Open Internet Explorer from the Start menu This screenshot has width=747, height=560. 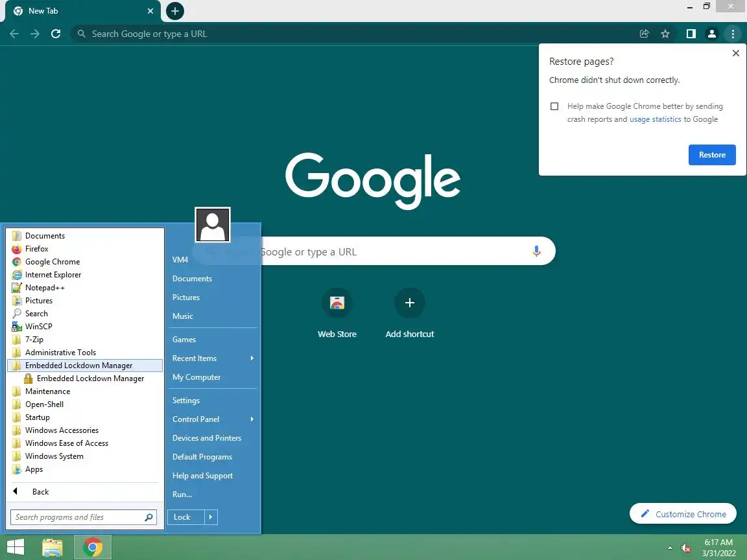[x=86, y=274]
